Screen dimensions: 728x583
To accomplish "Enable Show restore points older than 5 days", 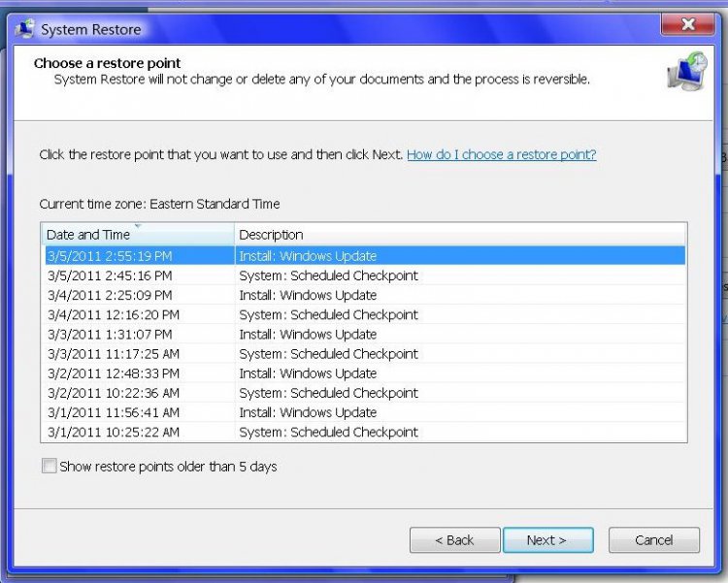I will [x=50, y=466].
